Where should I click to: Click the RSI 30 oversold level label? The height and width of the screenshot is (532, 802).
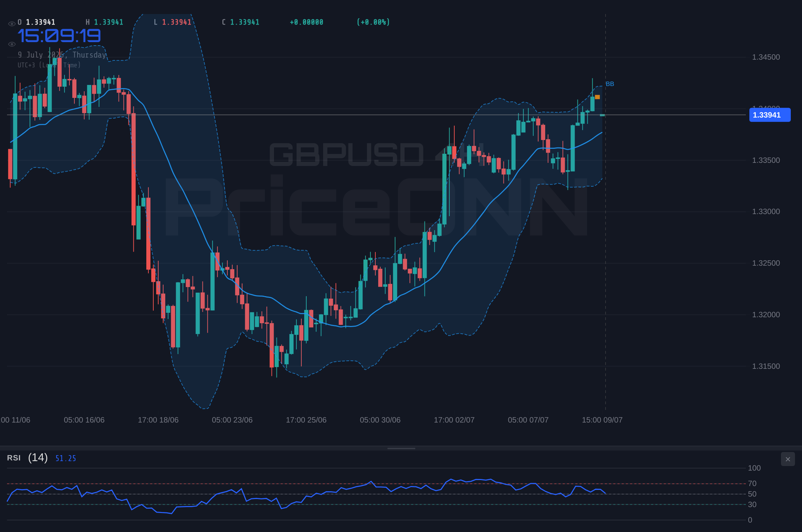[x=752, y=505]
